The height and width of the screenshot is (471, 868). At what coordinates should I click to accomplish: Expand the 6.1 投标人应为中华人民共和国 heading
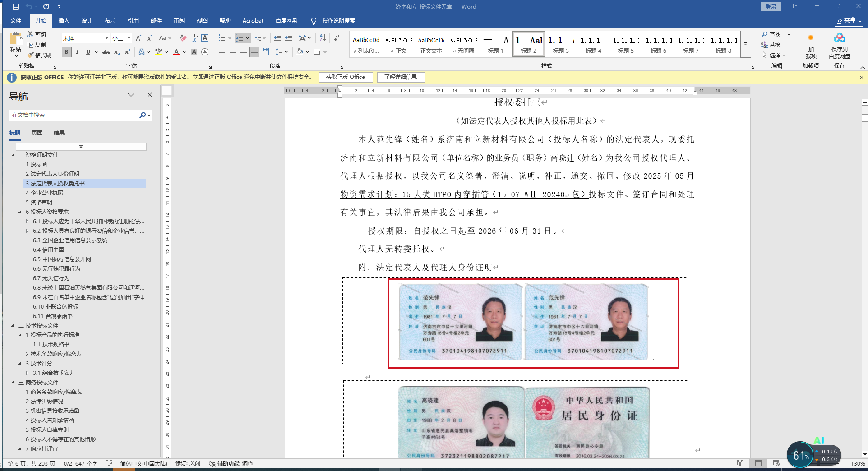coord(27,221)
